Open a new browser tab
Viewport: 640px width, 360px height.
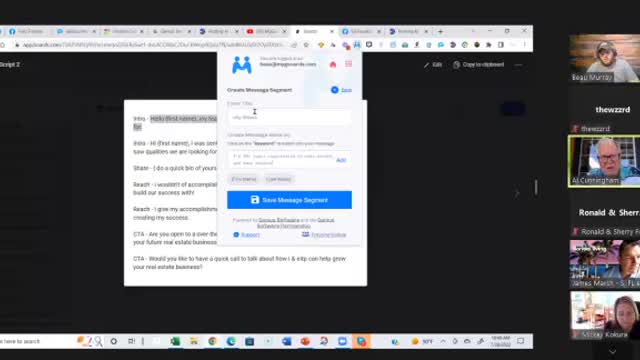click(440, 31)
